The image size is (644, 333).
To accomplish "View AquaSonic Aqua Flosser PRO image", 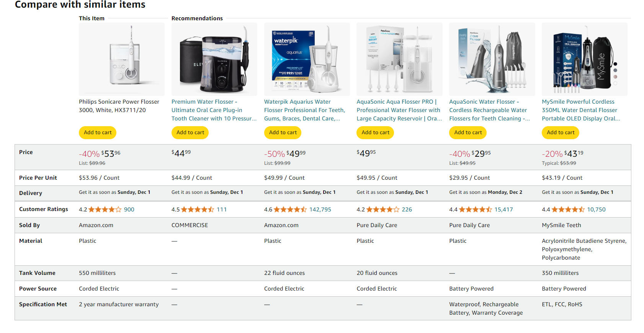I will click(x=399, y=59).
